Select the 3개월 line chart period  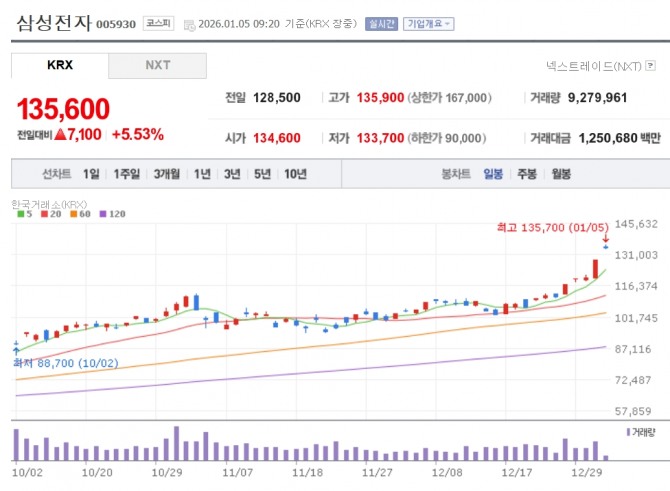(x=167, y=174)
